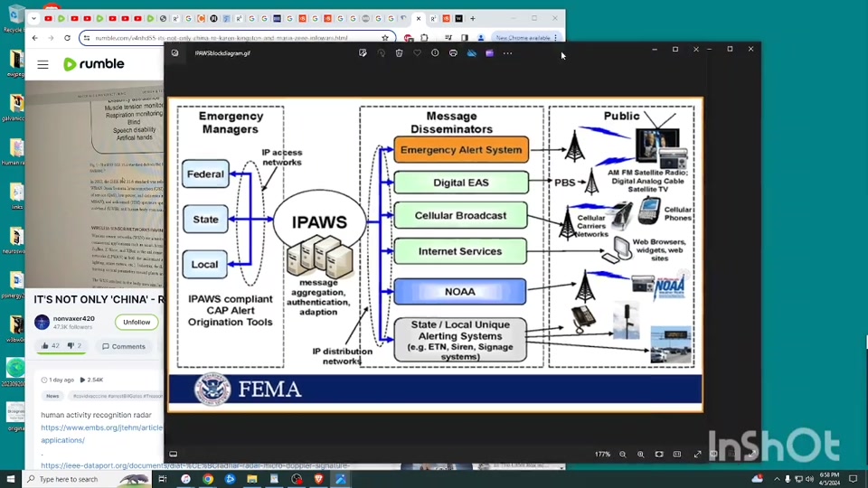Zoom out using the magnifier minus icon

coord(623,454)
